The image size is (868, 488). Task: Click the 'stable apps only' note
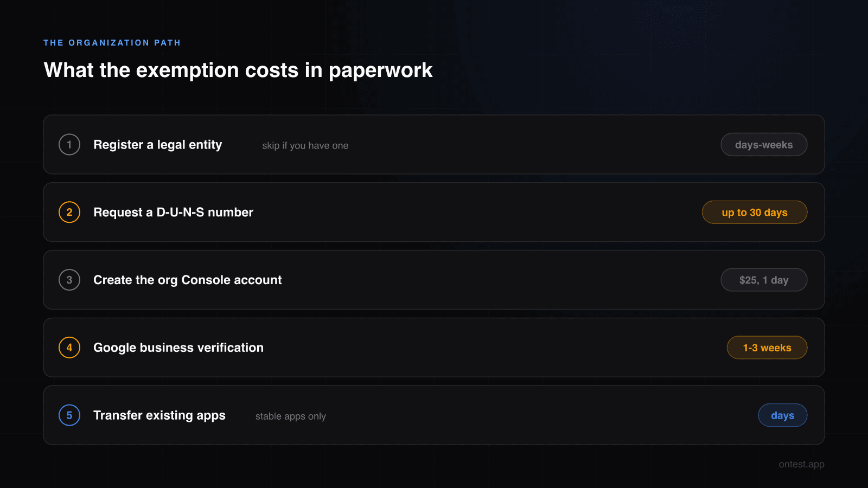pyautogui.click(x=291, y=416)
